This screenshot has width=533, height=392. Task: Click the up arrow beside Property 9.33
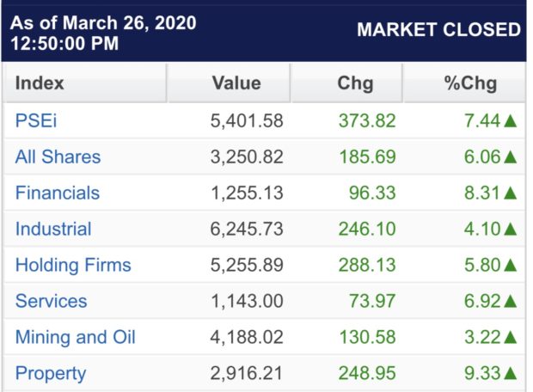click(x=511, y=373)
